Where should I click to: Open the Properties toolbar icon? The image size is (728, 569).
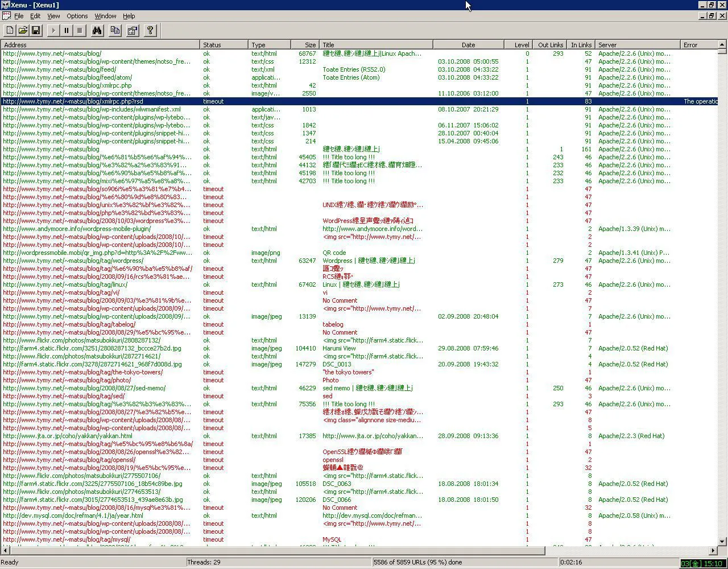(133, 31)
